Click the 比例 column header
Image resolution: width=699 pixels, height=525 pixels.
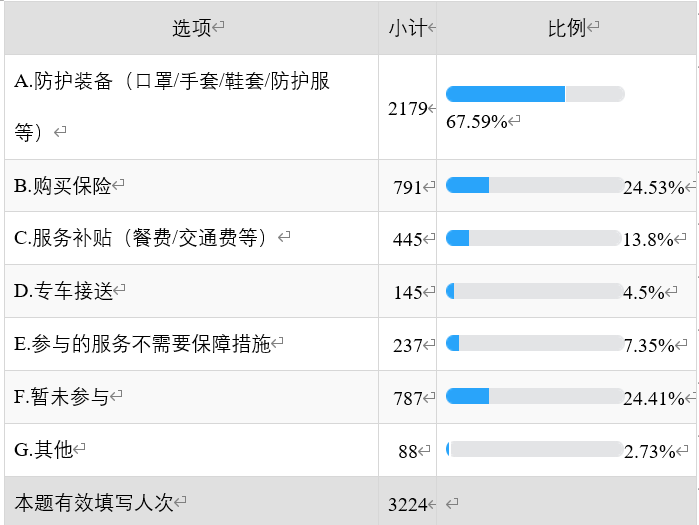pyautogui.click(x=567, y=28)
